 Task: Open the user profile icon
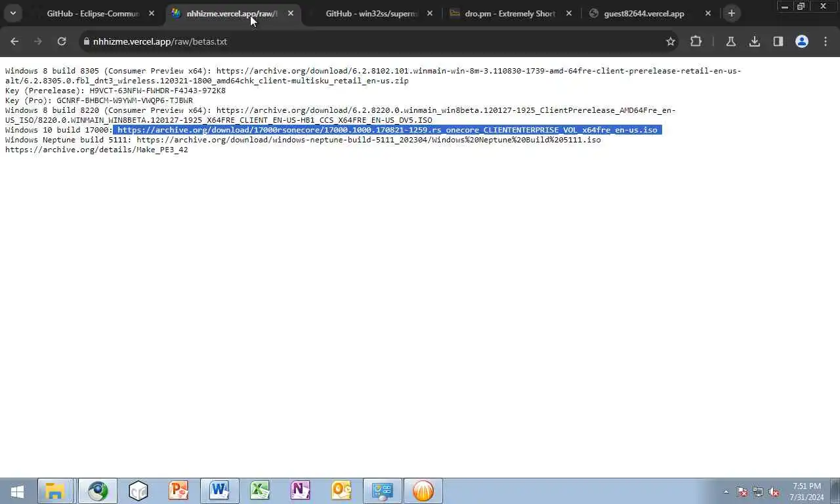[x=802, y=41]
